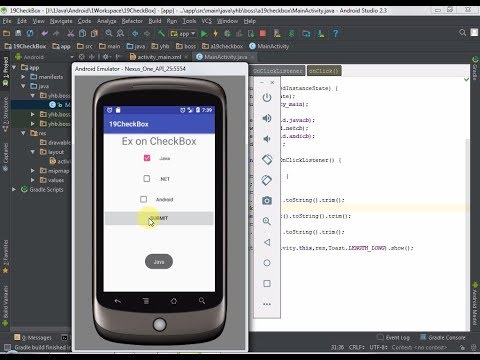
Task: Click the Copy toolbar icon
Action: pyautogui.click(x=82, y=33)
